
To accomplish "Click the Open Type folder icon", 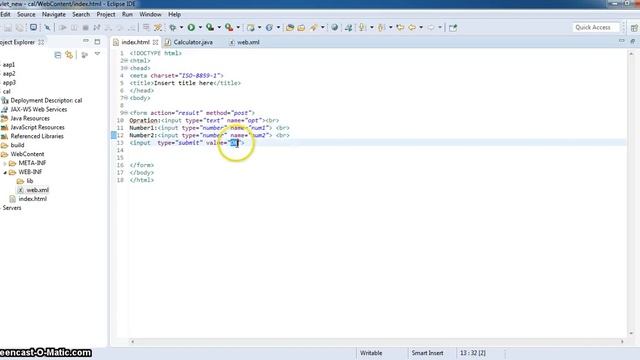I will point(290,28).
